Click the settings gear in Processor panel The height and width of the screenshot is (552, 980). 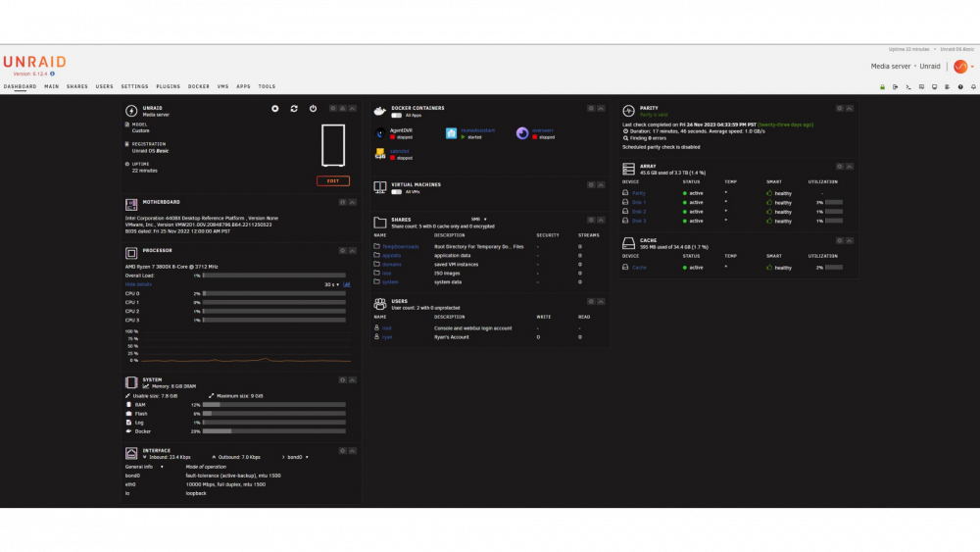[342, 251]
